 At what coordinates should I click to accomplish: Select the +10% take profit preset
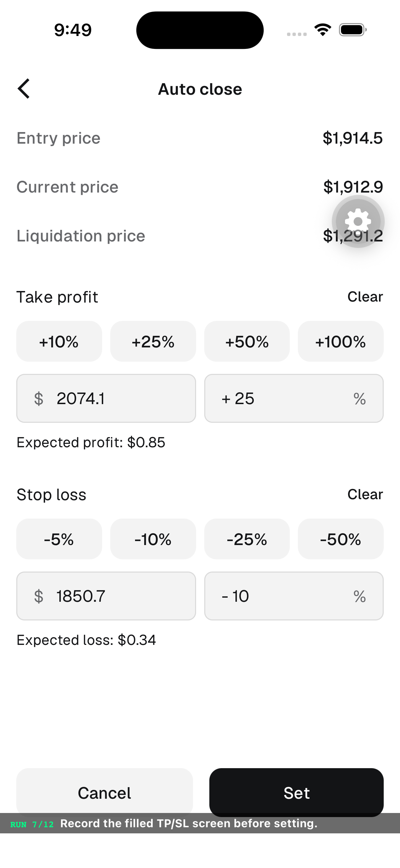59,341
